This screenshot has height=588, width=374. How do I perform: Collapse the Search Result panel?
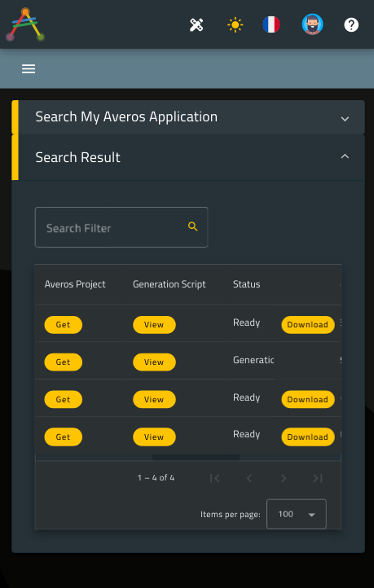[x=345, y=156]
